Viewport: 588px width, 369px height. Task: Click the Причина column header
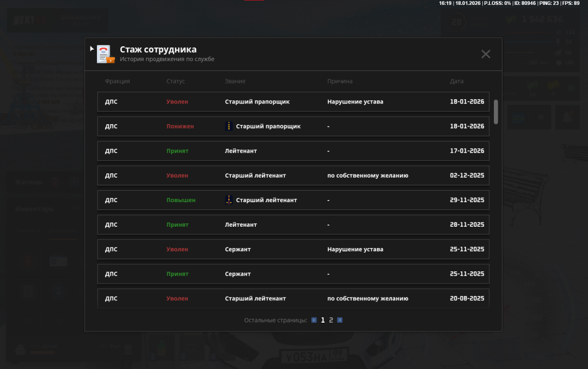(340, 81)
